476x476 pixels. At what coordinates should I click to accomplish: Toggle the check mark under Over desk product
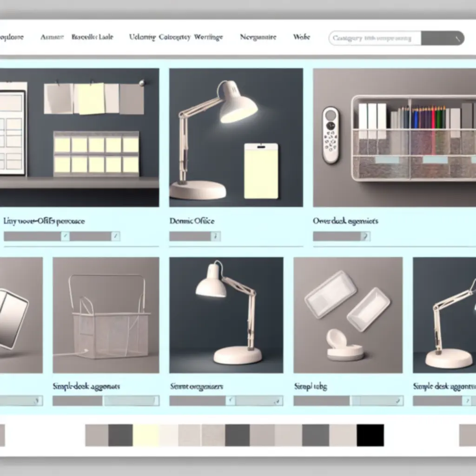[366, 237]
